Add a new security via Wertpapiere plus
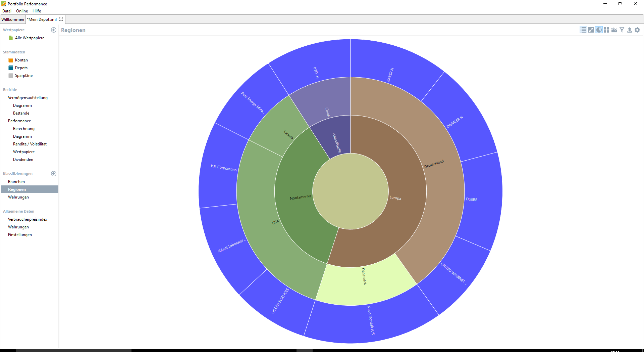The height and width of the screenshot is (352, 644). coord(54,30)
